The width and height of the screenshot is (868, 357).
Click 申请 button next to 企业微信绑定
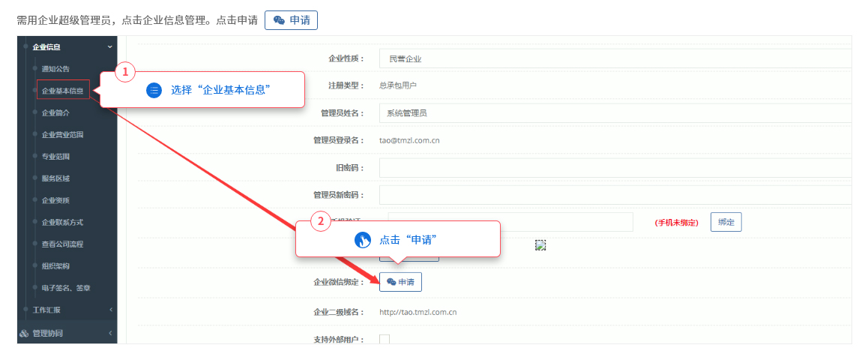click(x=400, y=282)
